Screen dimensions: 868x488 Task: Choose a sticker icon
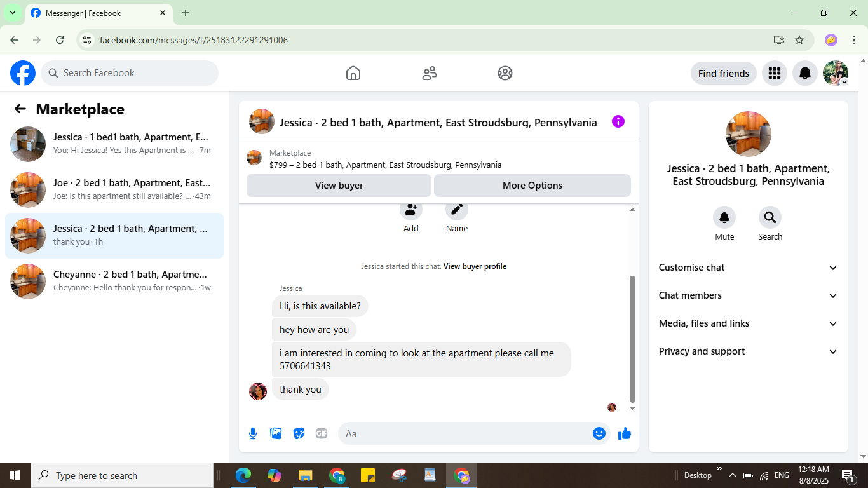click(x=299, y=433)
